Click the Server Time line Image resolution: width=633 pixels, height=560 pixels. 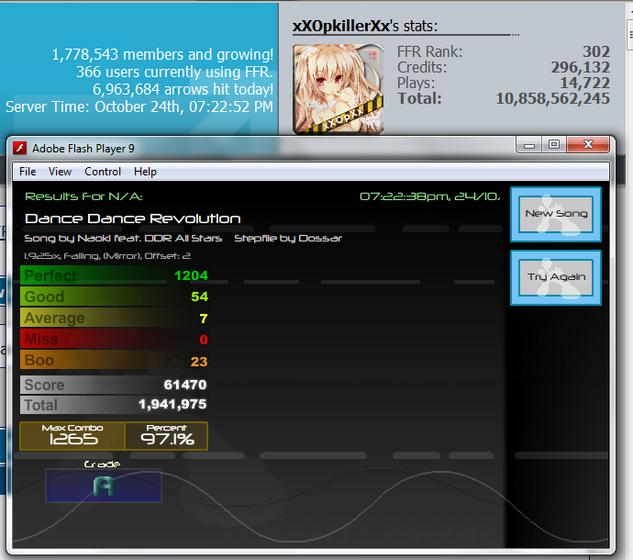click(139, 107)
